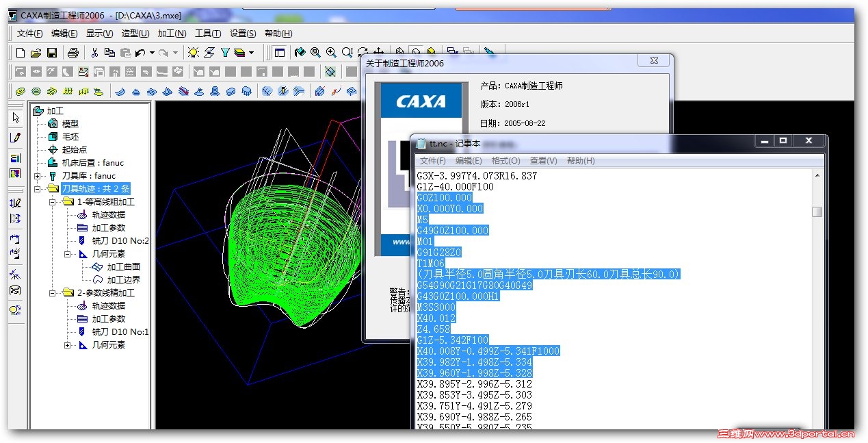Screen dimensions: 868x443
Task: Click the line G54G90G21G17G80G40G49 in Notepad
Action: (x=475, y=286)
